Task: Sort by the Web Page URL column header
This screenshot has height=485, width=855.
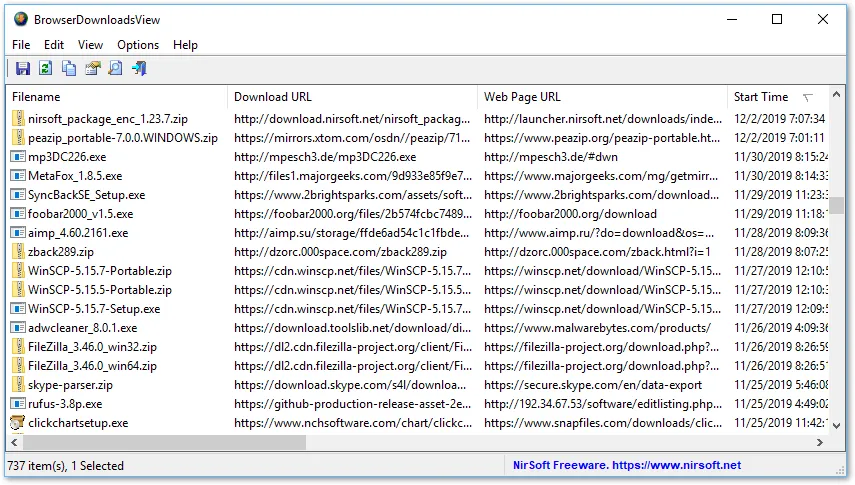Action: click(x=602, y=97)
